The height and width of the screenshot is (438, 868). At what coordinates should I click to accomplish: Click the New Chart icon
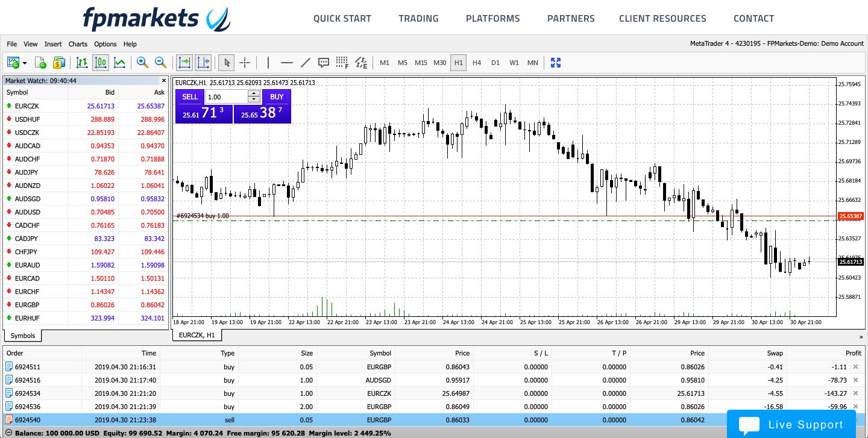(14, 62)
